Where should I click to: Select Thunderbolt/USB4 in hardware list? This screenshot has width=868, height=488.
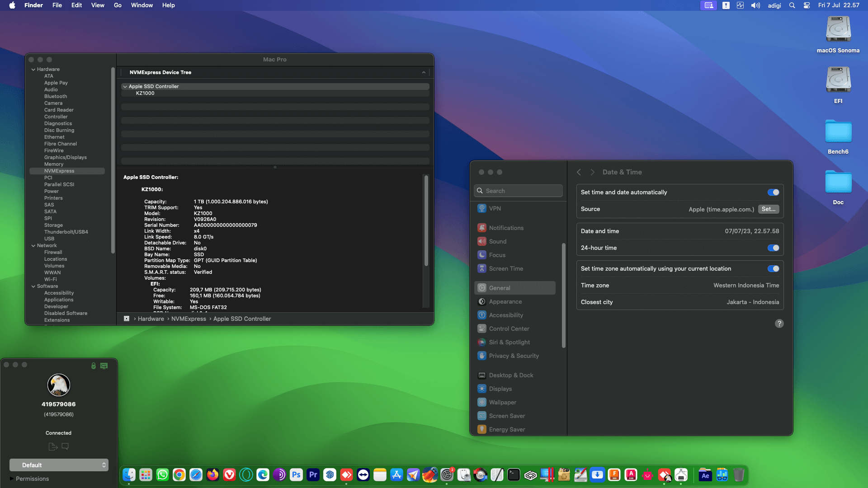(x=66, y=232)
